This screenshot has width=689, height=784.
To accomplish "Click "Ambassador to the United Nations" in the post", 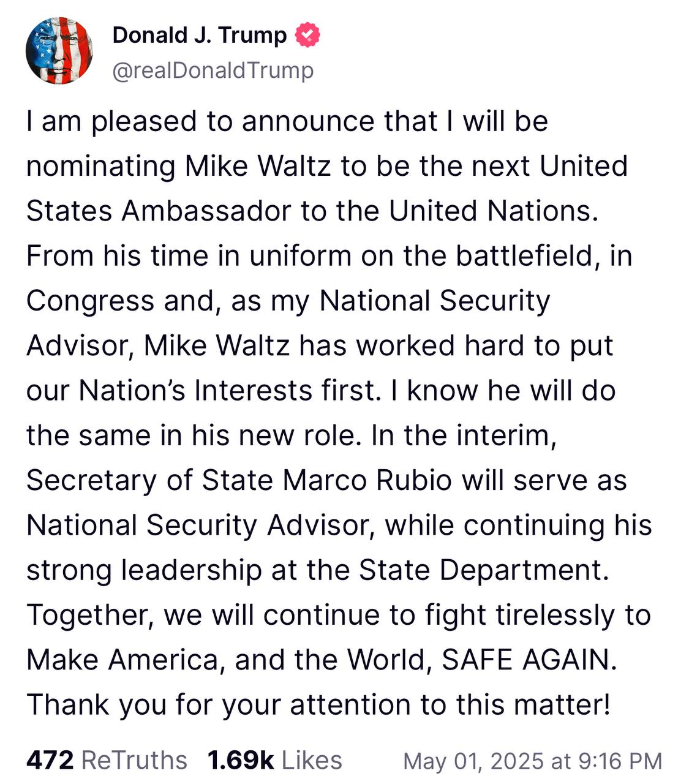I will tap(358, 211).
